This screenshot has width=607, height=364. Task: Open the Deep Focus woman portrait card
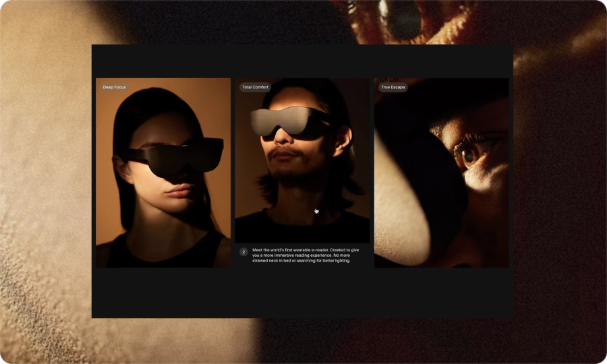click(x=163, y=173)
